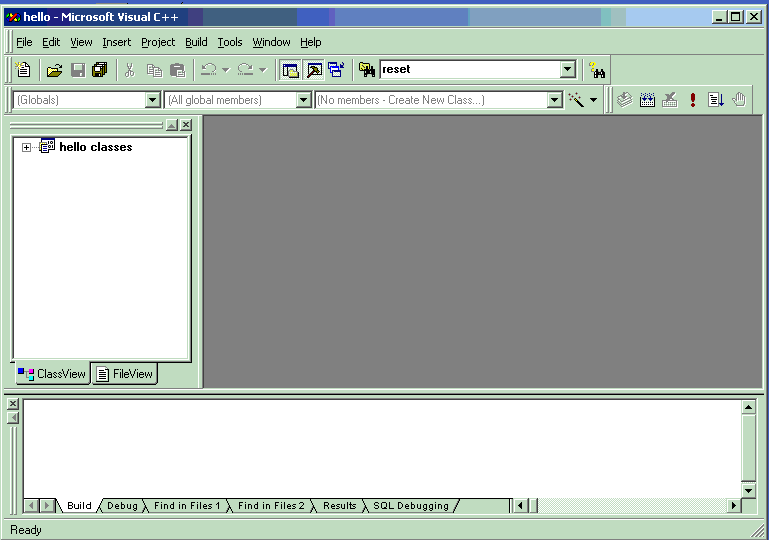Image resolution: width=769 pixels, height=540 pixels.
Task: Expand the workspace docking panel button
Action: pyautogui.click(x=172, y=125)
